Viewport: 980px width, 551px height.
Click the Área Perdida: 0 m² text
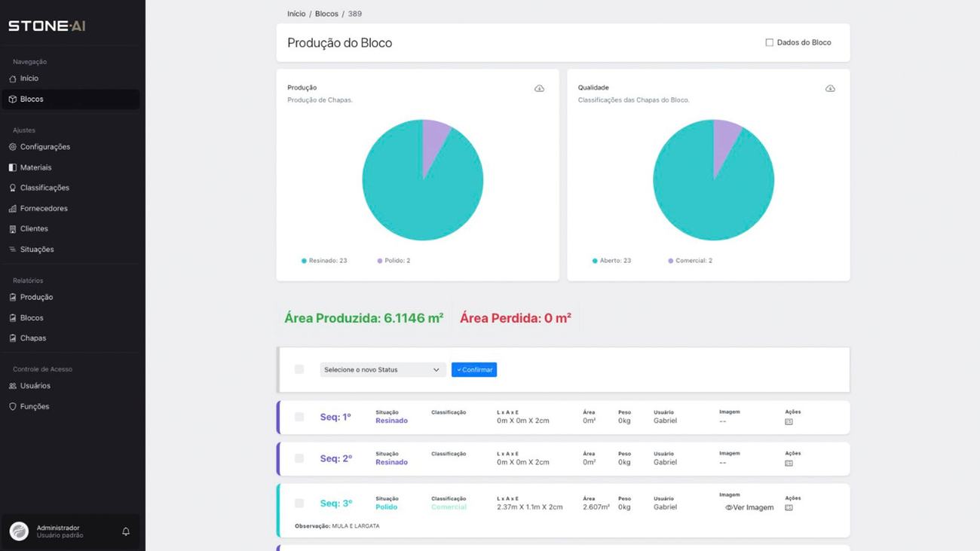click(x=516, y=318)
